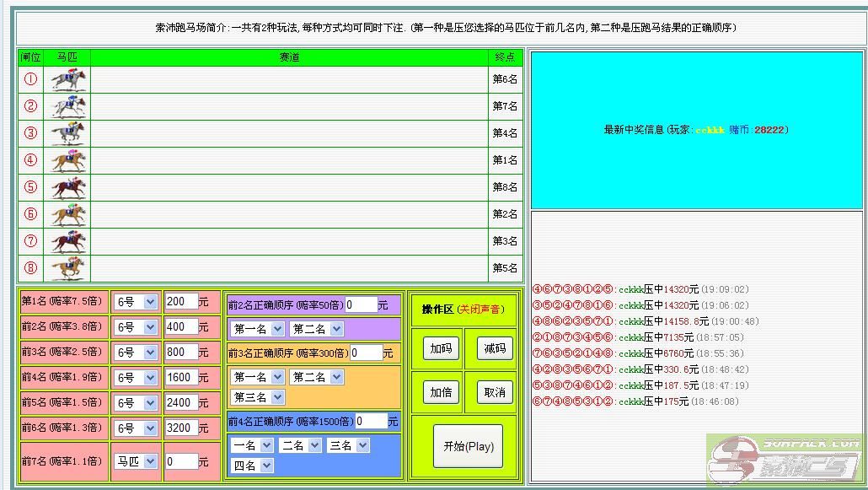
Task: Click the 减码 button
Action: point(494,348)
